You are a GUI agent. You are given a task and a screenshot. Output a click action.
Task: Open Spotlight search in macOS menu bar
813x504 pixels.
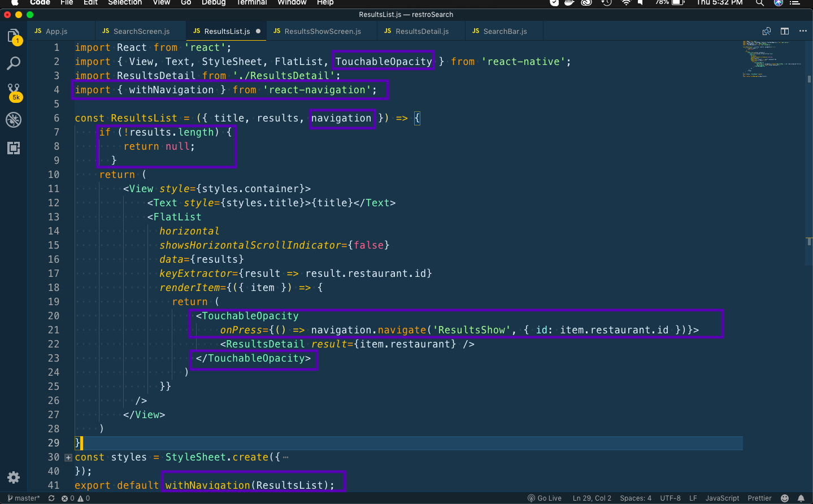(760, 3)
